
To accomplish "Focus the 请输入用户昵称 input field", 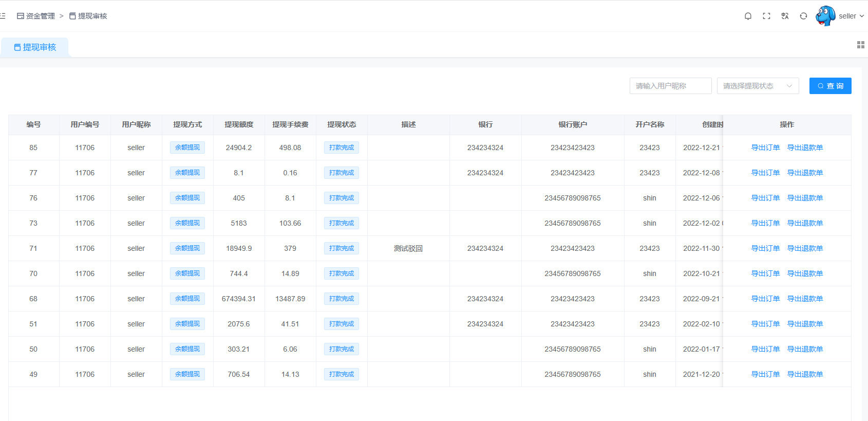I will click(670, 86).
